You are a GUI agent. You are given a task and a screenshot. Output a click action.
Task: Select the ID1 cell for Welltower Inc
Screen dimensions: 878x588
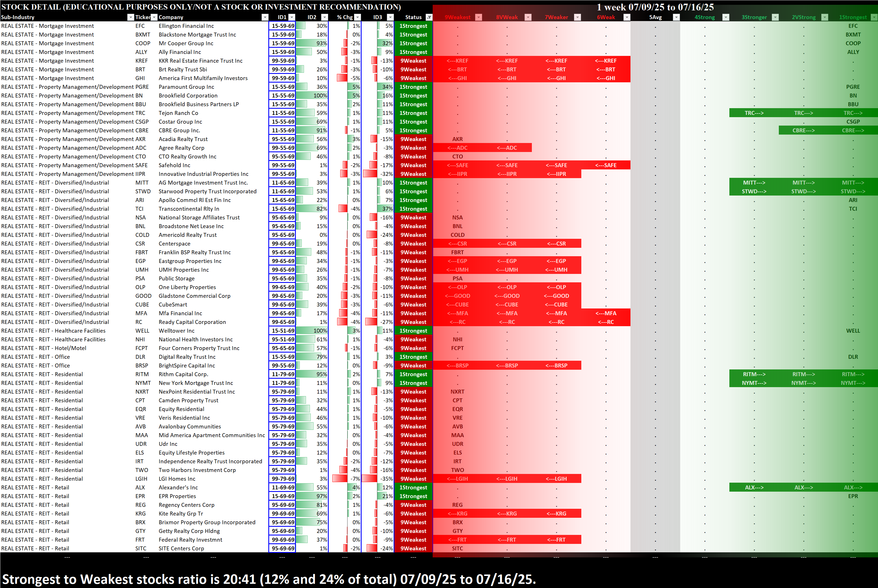pyautogui.click(x=283, y=331)
